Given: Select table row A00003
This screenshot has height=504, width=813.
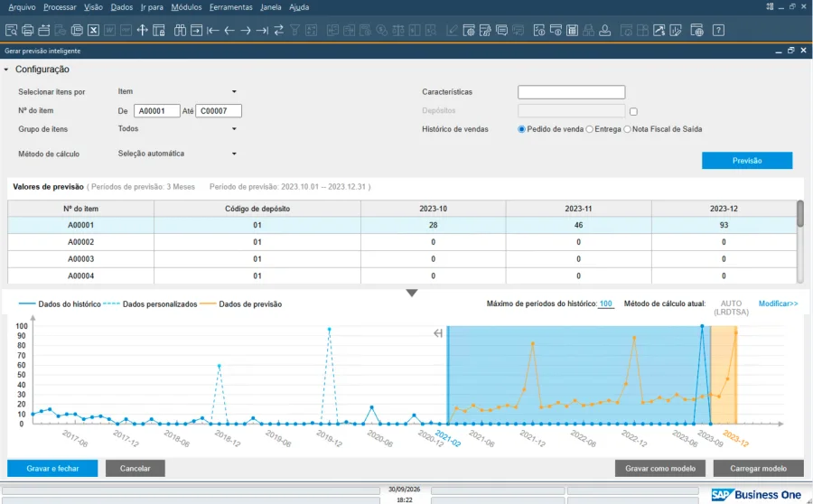Looking at the screenshot, I should (x=402, y=259).
